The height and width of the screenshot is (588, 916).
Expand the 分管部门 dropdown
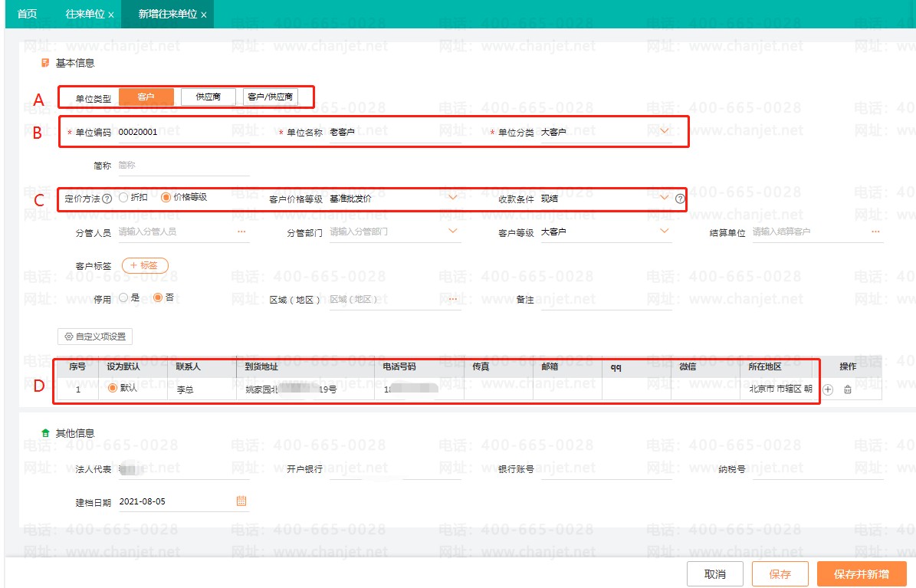(453, 232)
